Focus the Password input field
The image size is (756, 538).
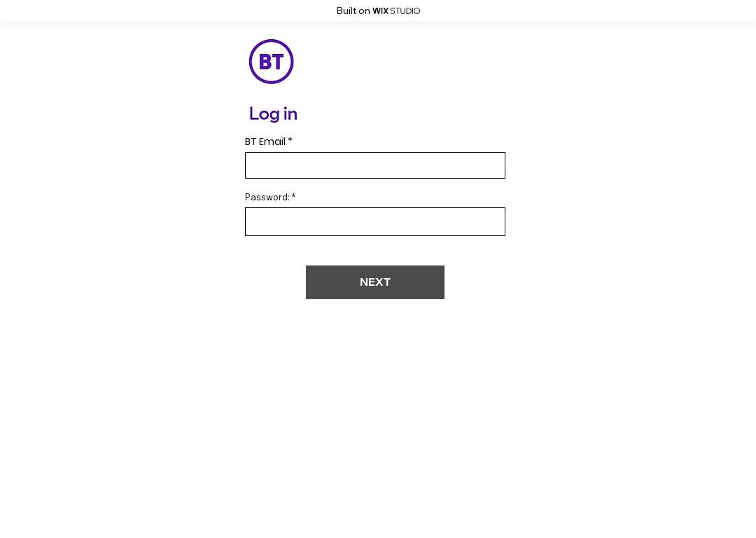(375, 222)
